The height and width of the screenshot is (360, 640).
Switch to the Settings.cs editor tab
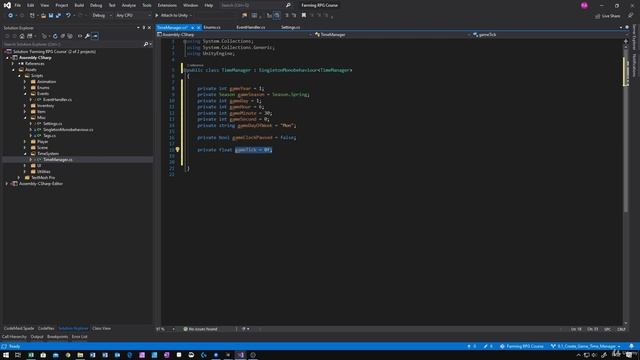290,27
